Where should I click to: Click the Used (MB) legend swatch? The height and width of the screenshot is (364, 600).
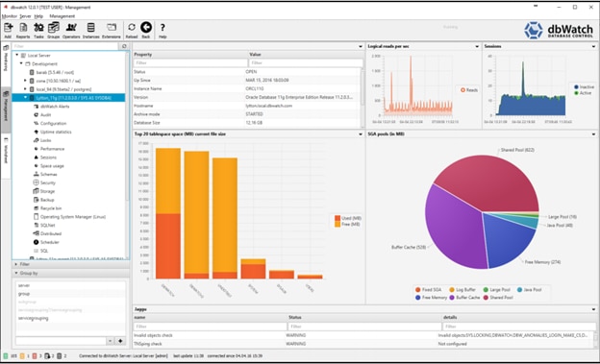click(337, 218)
